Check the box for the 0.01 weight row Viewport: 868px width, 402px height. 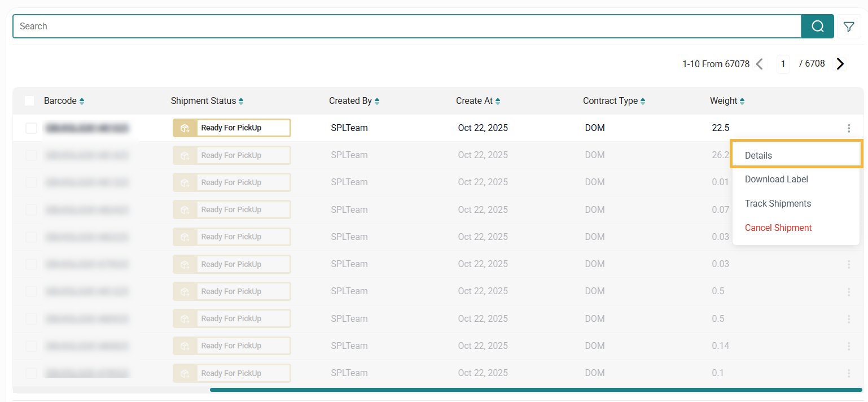point(32,182)
